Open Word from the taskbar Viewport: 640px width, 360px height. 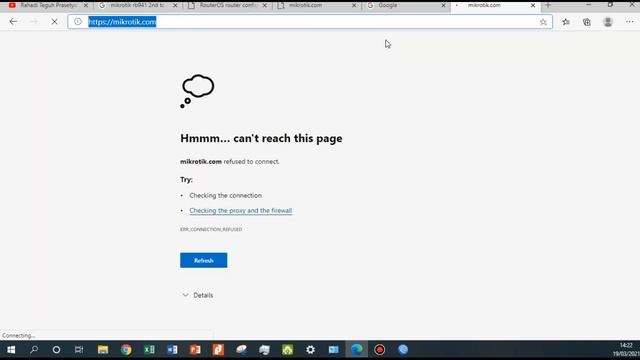point(172,350)
